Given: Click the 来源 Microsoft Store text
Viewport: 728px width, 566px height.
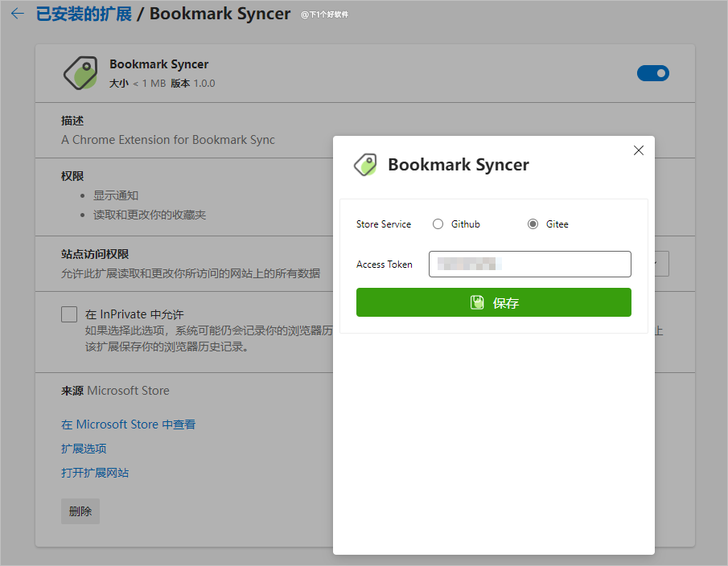Looking at the screenshot, I should pyautogui.click(x=115, y=391).
